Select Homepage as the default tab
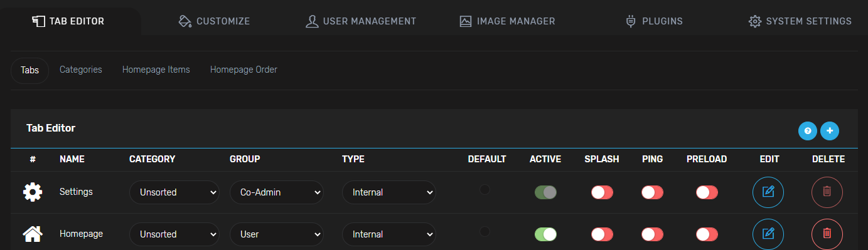The image size is (868, 250). coord(485,231)
